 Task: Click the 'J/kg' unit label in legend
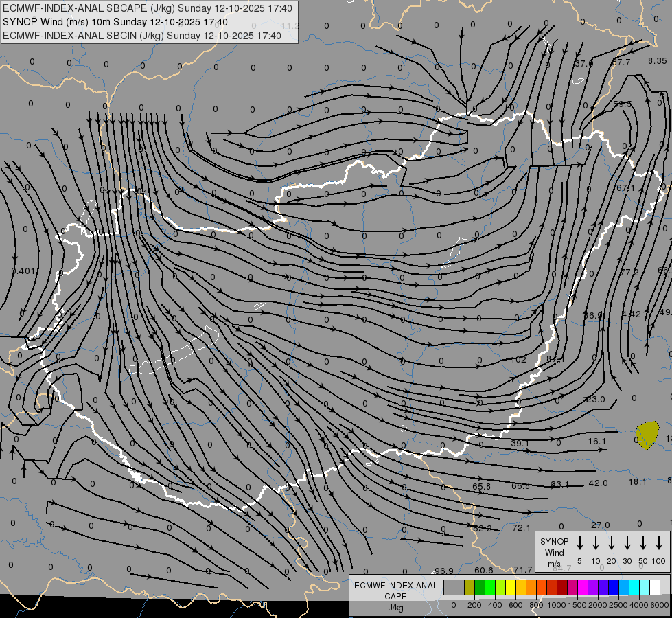[395, 608]
